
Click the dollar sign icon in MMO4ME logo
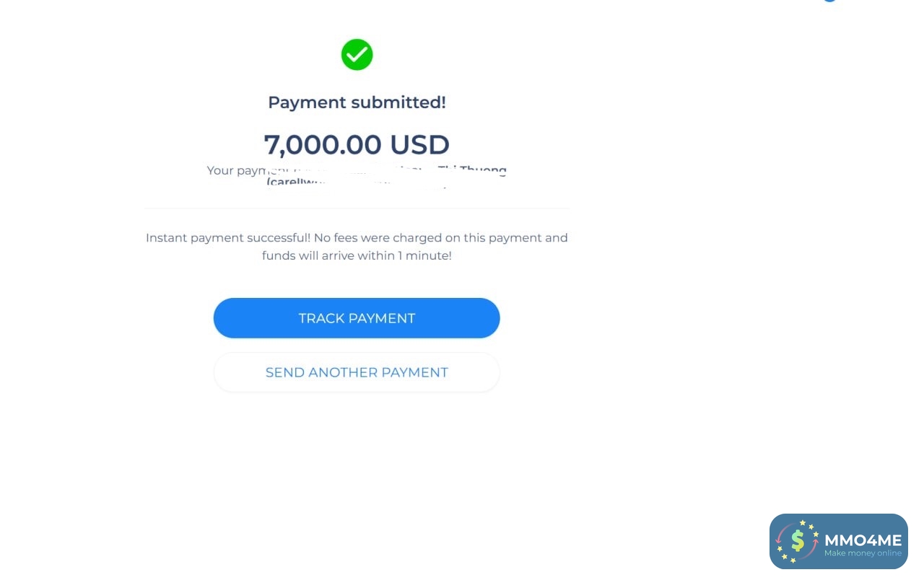(x=798, y=540)
